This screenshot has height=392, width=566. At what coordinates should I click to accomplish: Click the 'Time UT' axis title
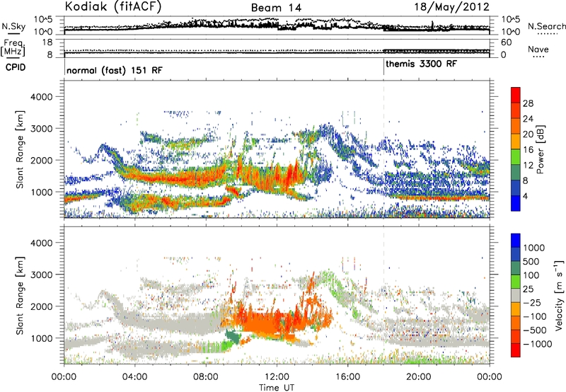click(277, 387)
